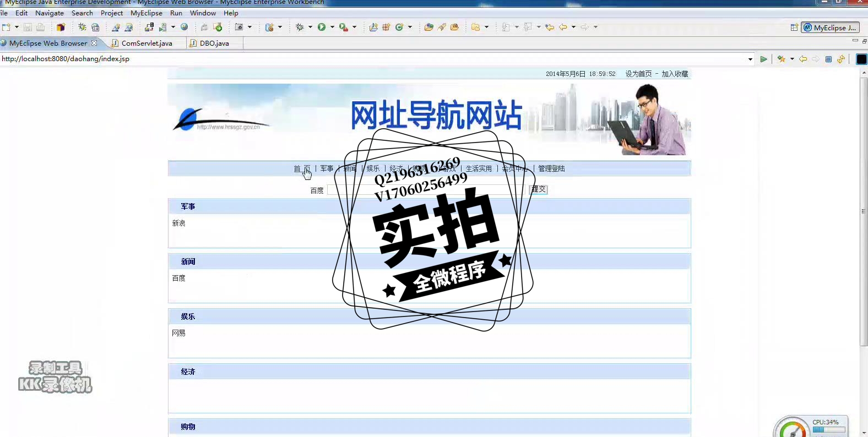Click the Open Perspective icon

(794, 28)
